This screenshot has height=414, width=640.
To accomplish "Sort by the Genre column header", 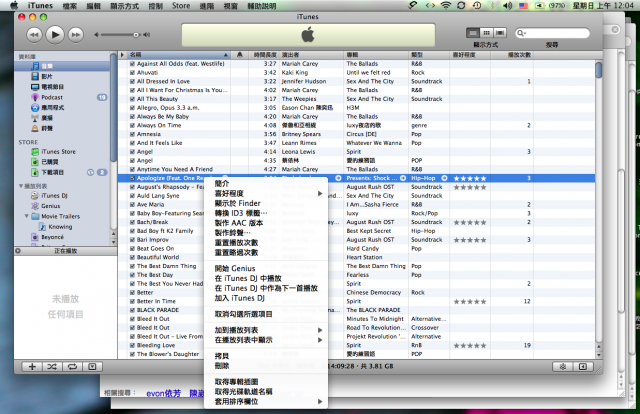I will (429, 55).
